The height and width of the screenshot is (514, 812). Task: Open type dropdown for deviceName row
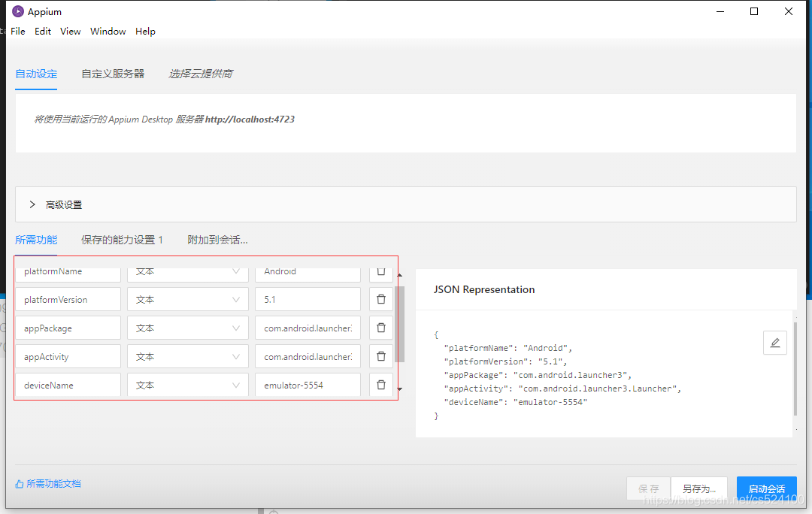tap(187, 385)
